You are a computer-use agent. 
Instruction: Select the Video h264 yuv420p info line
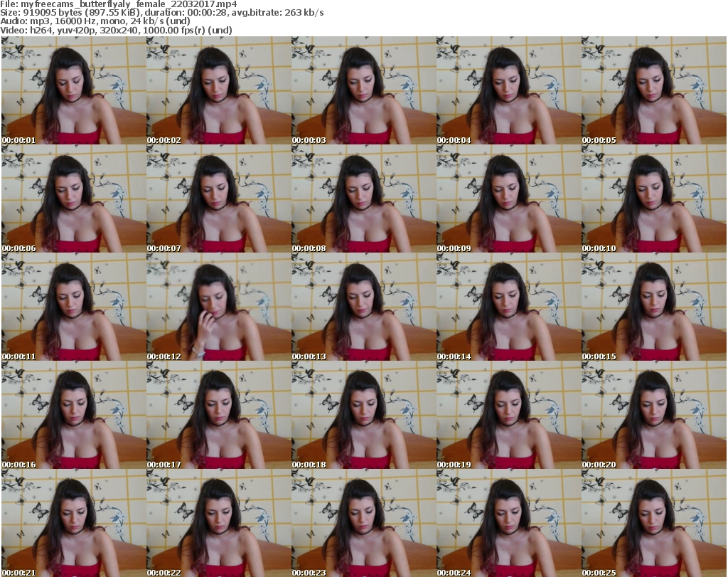point(116,30)
